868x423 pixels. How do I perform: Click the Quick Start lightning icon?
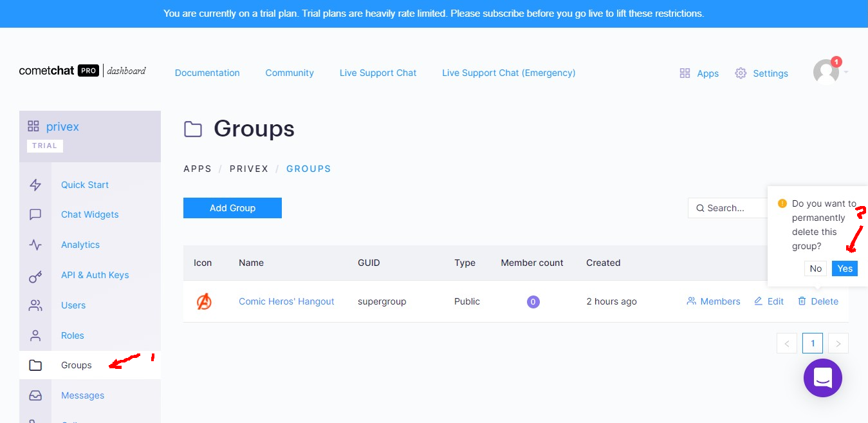(35, 185)
